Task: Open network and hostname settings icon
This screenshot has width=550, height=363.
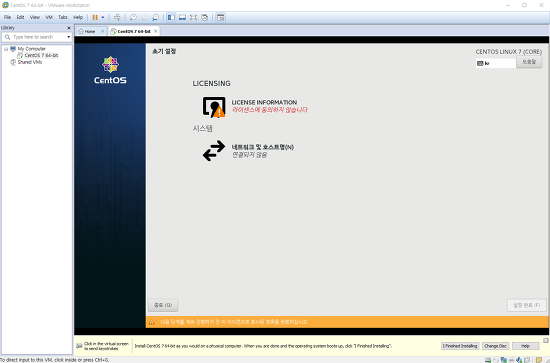Action: [214, 150]
